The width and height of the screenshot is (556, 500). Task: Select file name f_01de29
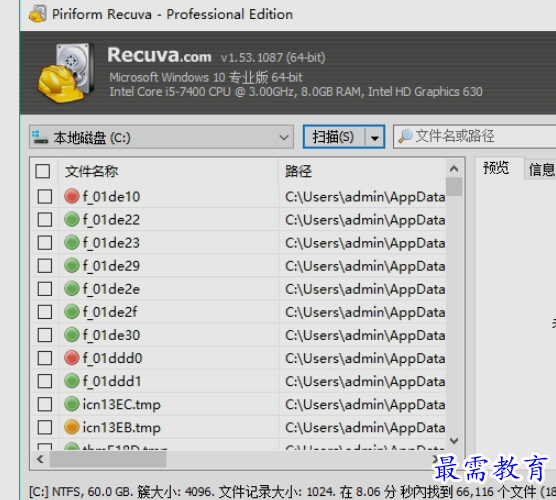click(x=111, y=266)
